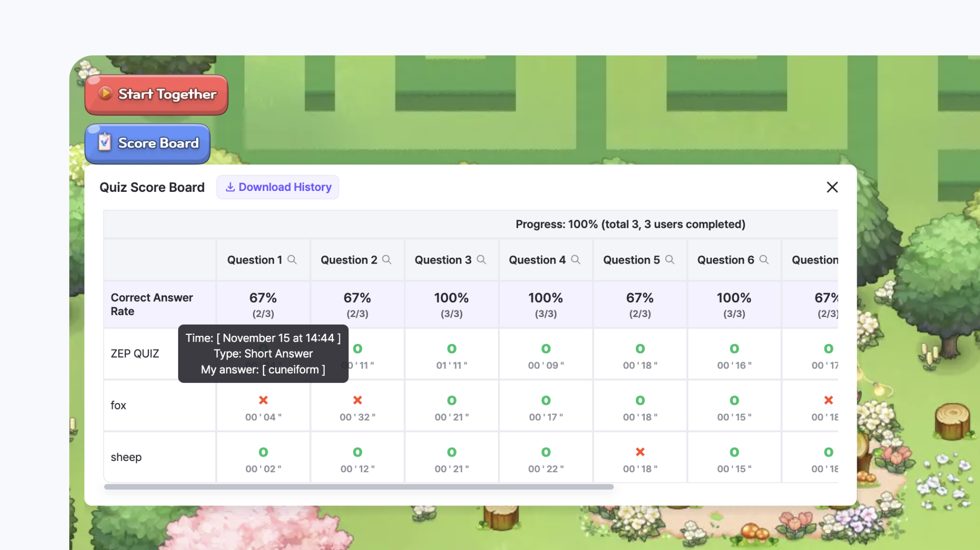Viewport: 980px width, 550px height.
Task: Click sheep's green circle on Question 1
Action: pos(263,452)
